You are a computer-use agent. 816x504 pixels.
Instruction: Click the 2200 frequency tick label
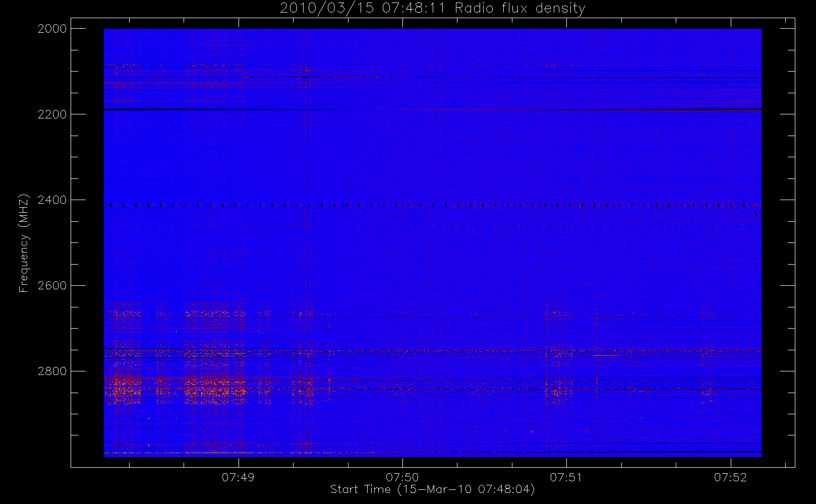52,114
